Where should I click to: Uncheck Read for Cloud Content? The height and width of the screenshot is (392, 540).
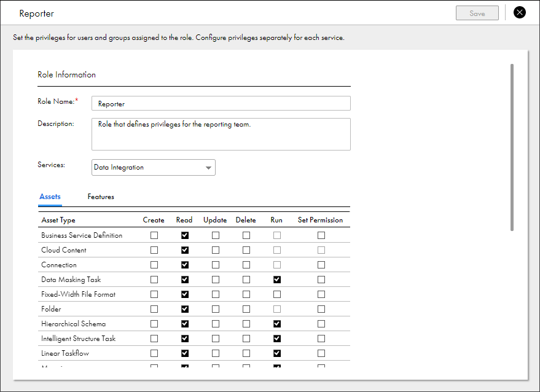coord(185,250)
